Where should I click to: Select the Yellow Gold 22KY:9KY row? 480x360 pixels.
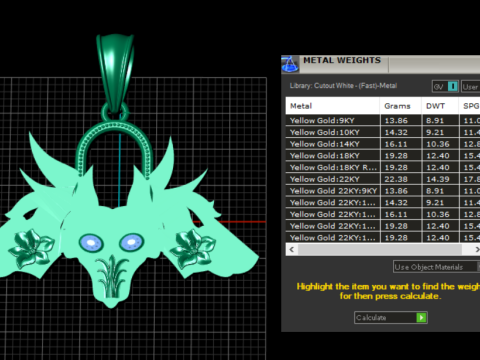(x=383, y=191)
